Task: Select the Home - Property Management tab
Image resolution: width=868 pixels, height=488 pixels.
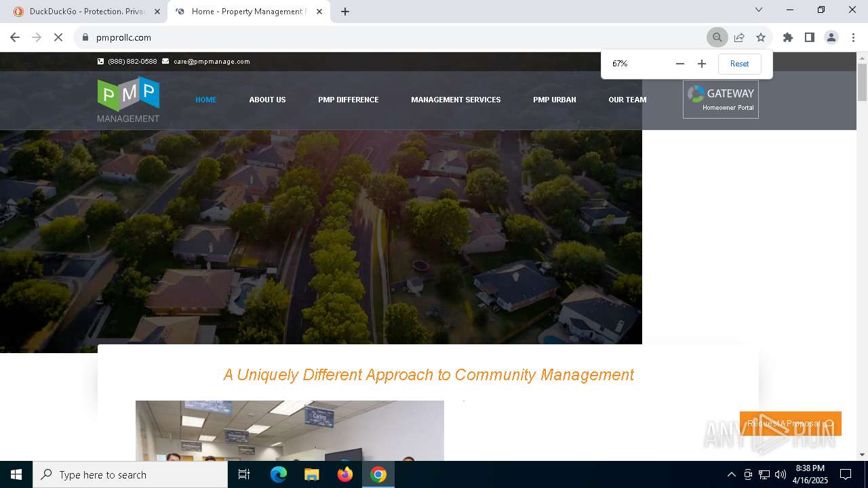Action: tap(248, 12)
